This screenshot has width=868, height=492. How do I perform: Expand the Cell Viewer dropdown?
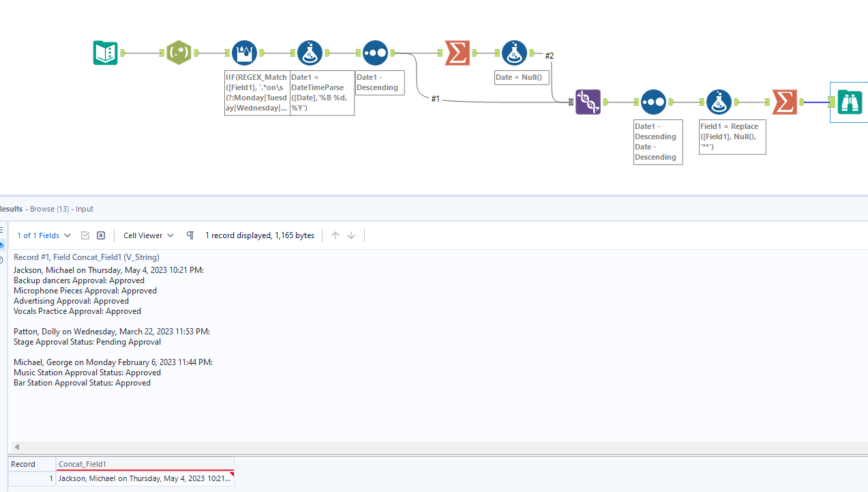(x=148, y=235)
